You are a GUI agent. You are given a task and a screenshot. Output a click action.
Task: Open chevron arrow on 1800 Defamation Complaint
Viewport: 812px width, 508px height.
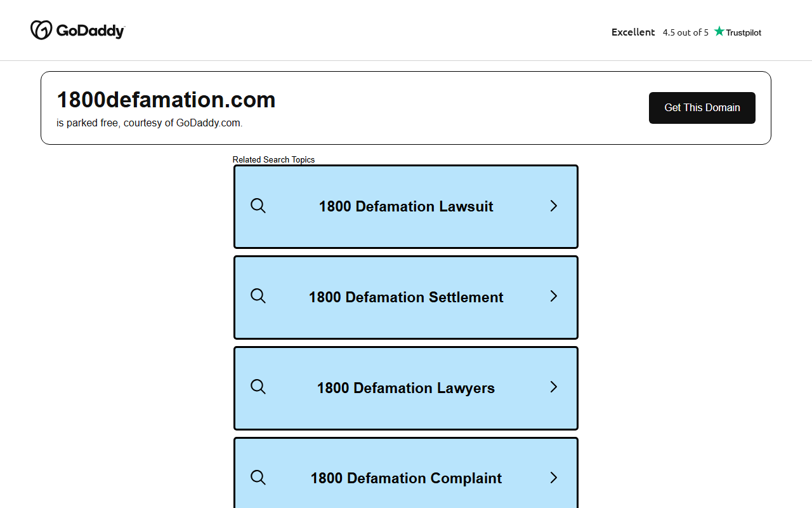(x=554, y=478)
